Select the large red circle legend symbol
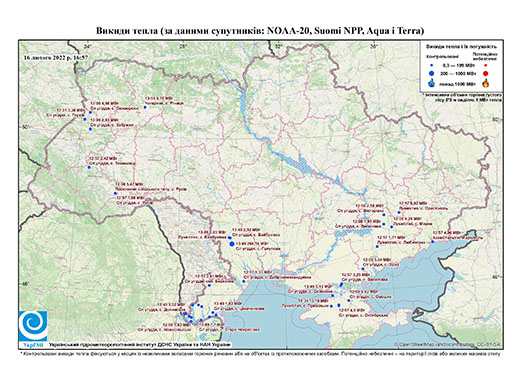 point(486,73)
